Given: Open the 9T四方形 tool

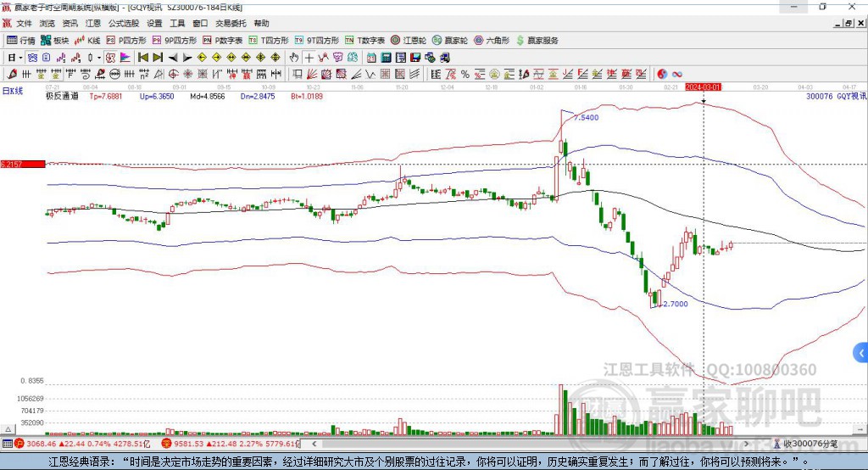Looking at the screenshot, I should (317, 41).
